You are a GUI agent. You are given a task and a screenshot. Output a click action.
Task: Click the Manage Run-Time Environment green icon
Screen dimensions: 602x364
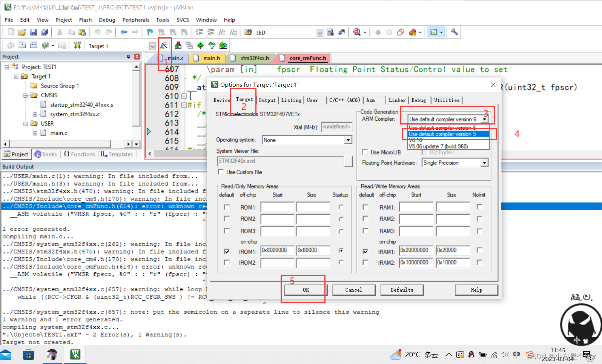click(201, 46)
